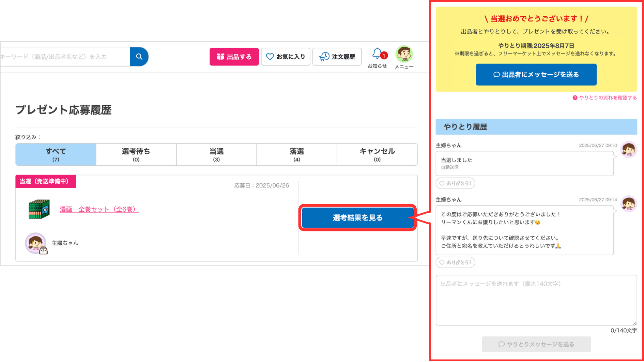
Task: Click the 選考結果を見る button
Action: coord(357,217)
